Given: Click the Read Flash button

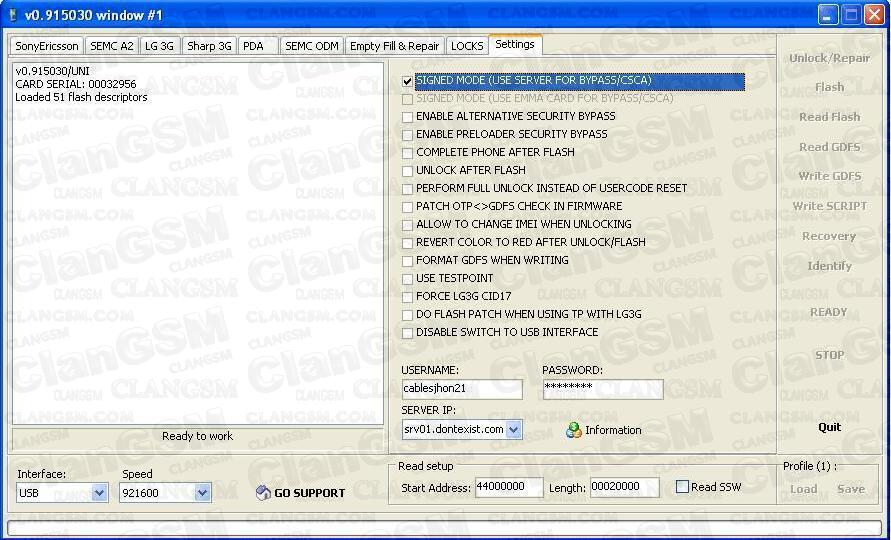Looking at the screenshot, I should [x=829, y=117].
